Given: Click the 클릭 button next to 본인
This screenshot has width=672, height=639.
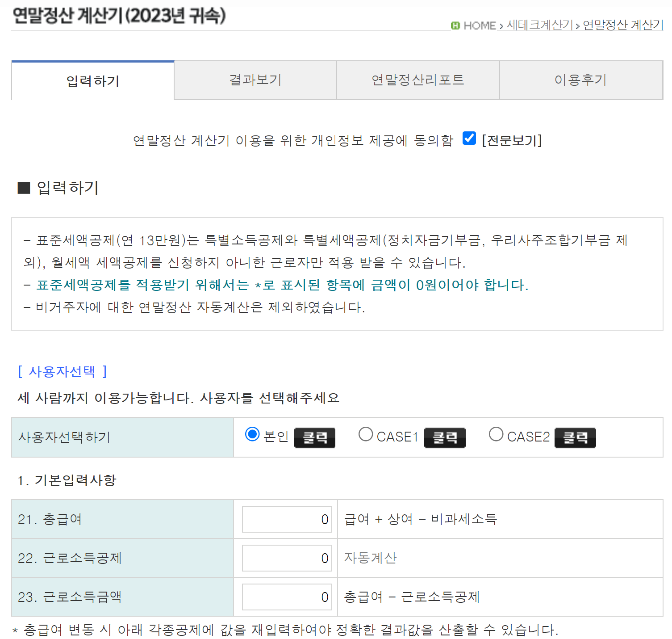Looking at the screenshot, I should click(315, 437).
